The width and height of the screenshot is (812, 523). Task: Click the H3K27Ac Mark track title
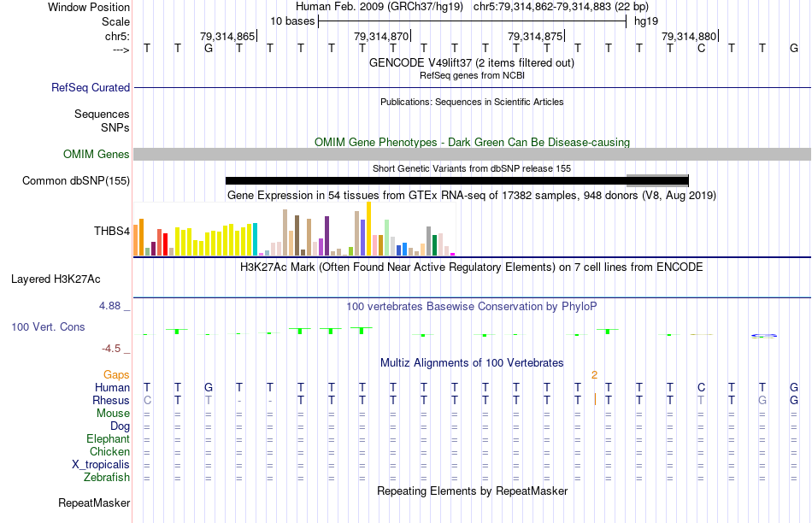472,267
